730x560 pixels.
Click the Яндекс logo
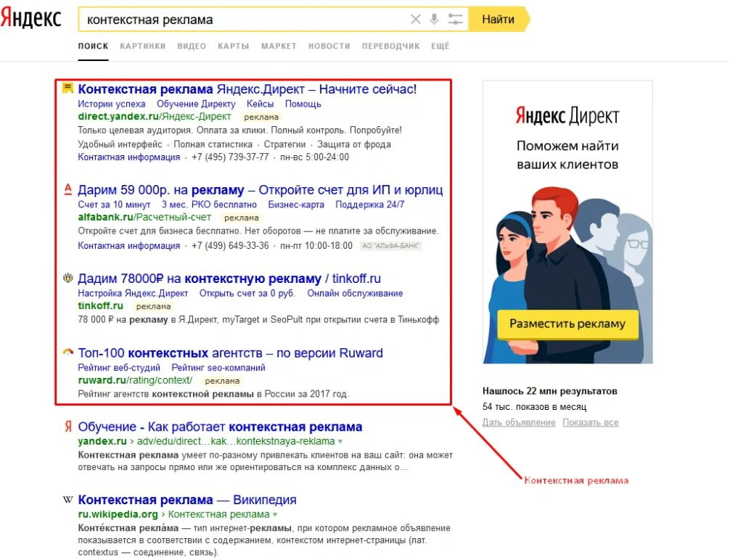pyautogui.click(x=30, y=19)
